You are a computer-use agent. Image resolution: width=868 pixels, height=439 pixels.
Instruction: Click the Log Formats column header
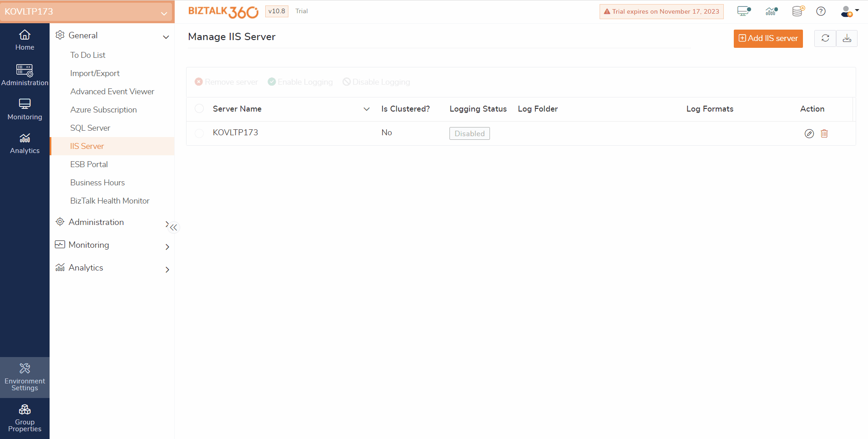pos(710,109)
